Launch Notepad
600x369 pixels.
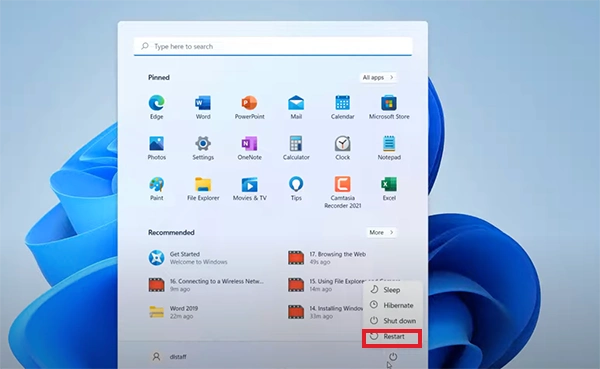point(389,148)
